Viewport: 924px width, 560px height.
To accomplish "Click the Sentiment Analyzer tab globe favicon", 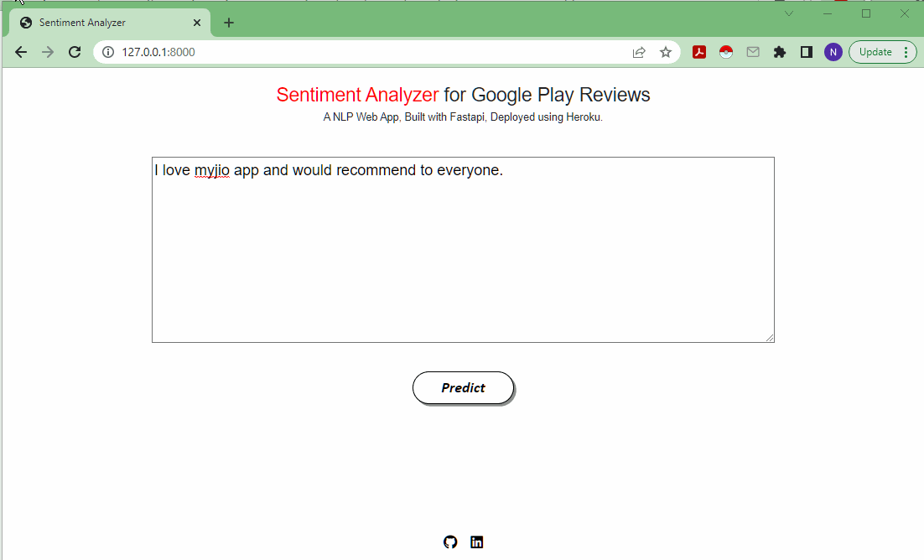I will [x=26, y=23].
